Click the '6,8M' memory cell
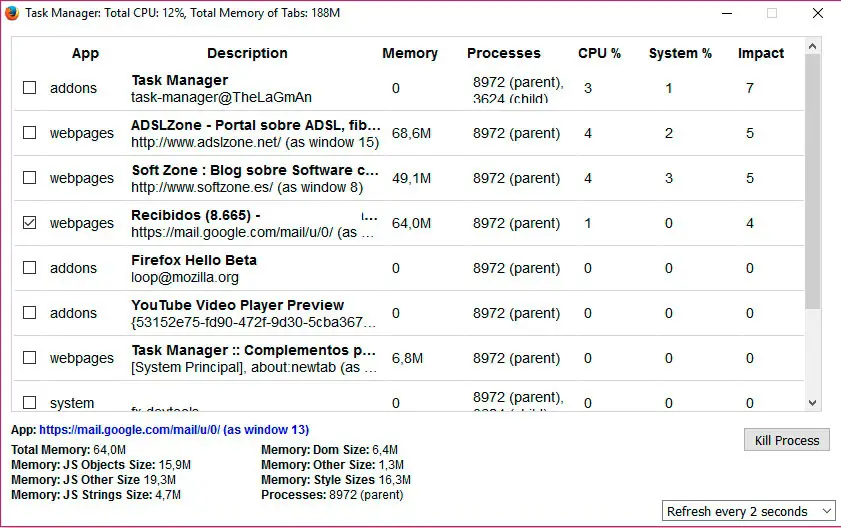 (x=407, y=358)
